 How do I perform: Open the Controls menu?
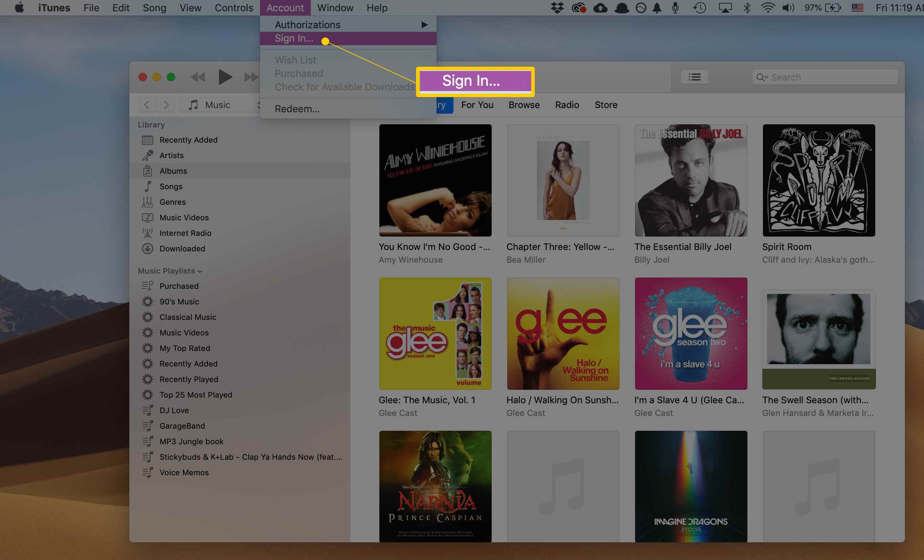coord(233,7)
